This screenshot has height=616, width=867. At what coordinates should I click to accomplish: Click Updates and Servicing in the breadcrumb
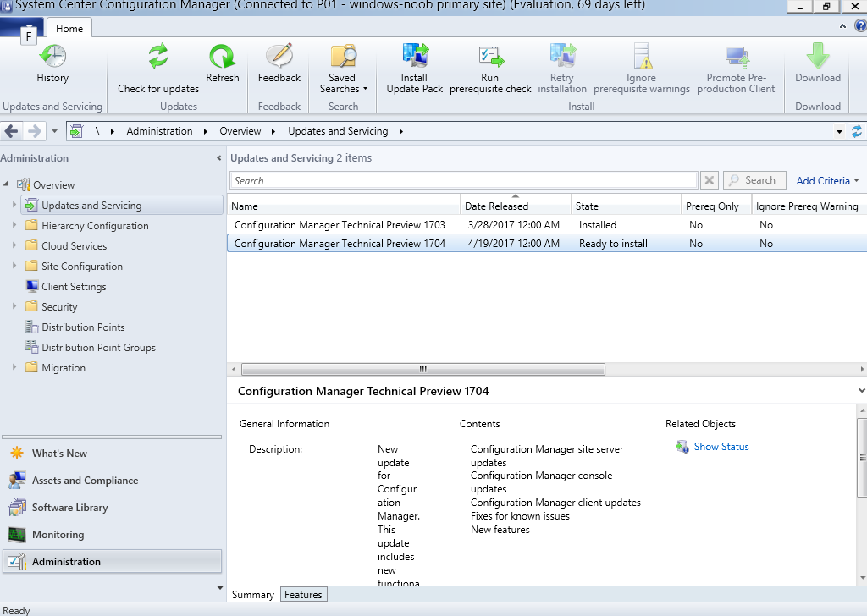(338, 131)
